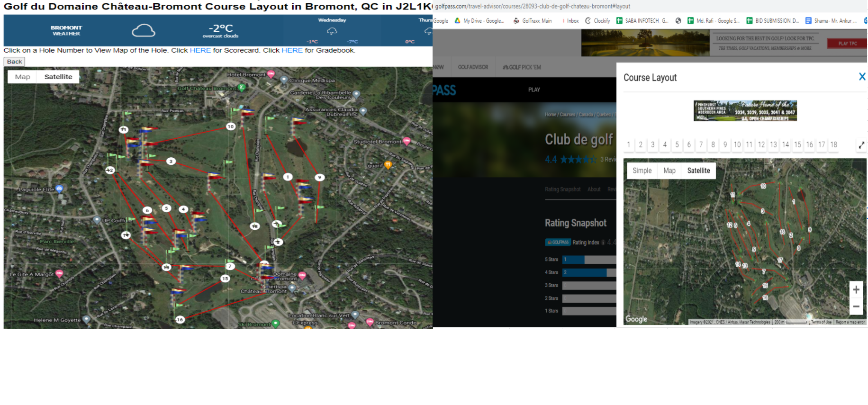
Task: Open the Clockify bookmark
Action: point(597,21)
